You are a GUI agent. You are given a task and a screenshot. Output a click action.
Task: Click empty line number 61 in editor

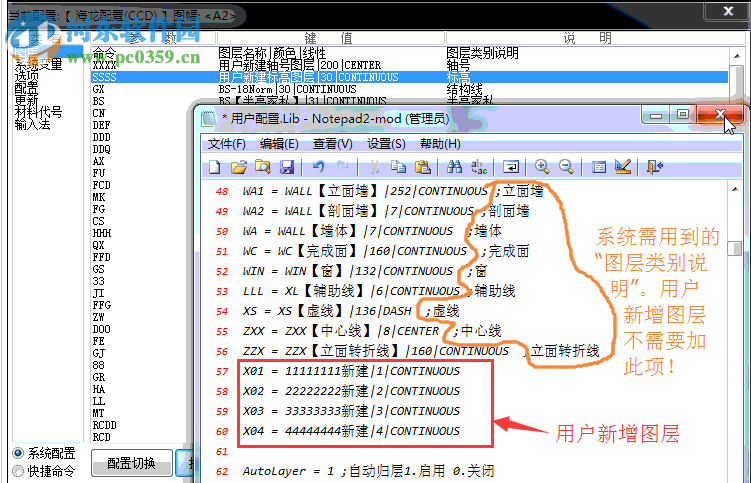coord(222,451)
